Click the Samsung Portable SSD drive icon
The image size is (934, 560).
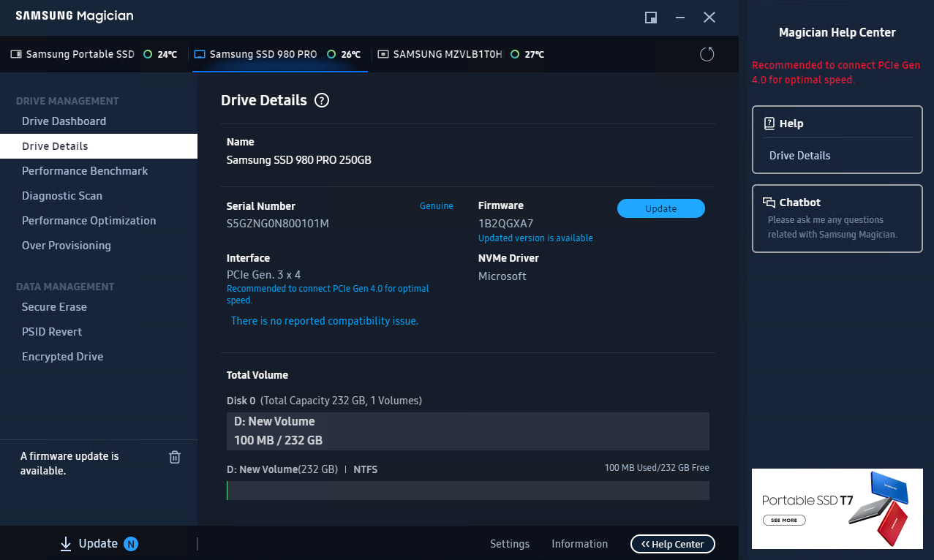(16, 54)
